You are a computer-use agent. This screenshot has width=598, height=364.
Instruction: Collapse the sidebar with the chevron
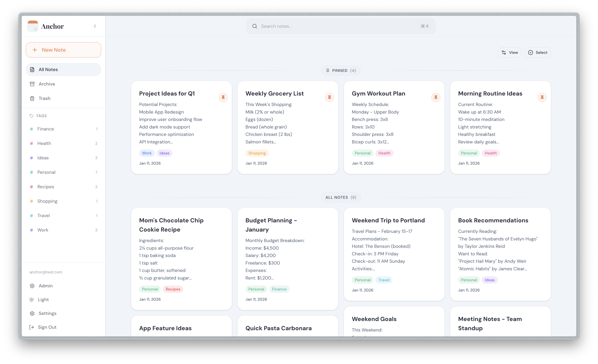click(95, 26)
